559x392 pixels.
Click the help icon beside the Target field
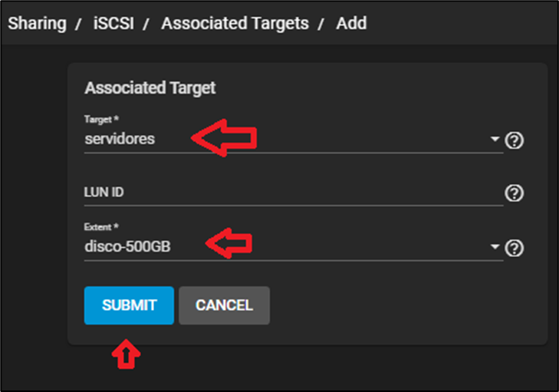515,140
